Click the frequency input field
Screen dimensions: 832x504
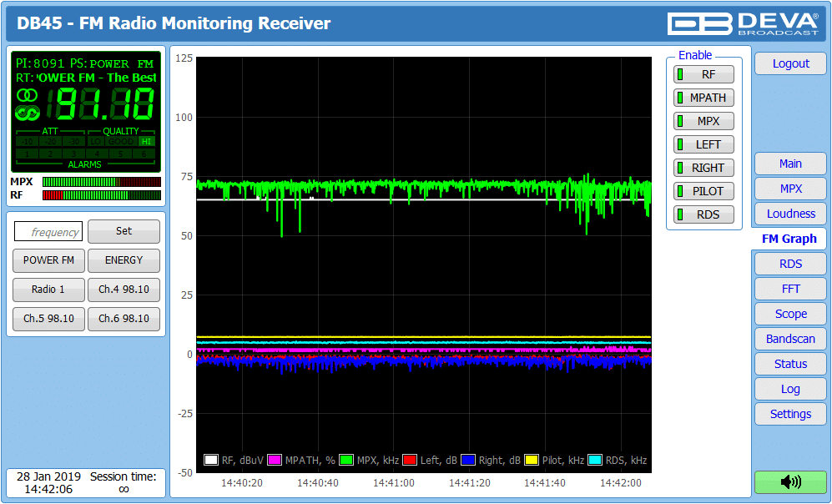[x=48, y=232]
